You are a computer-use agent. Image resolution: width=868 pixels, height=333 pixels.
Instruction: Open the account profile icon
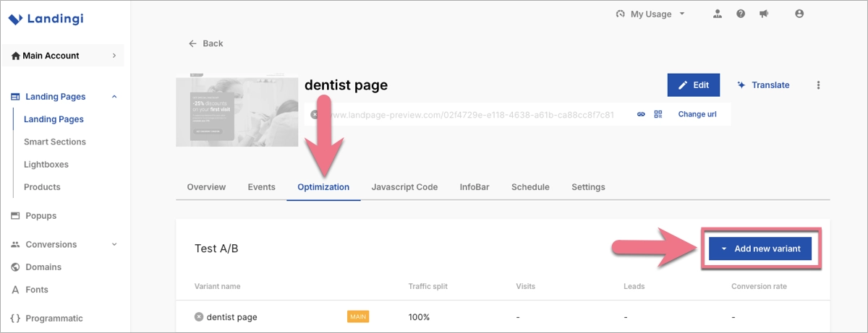coord(799,14)
